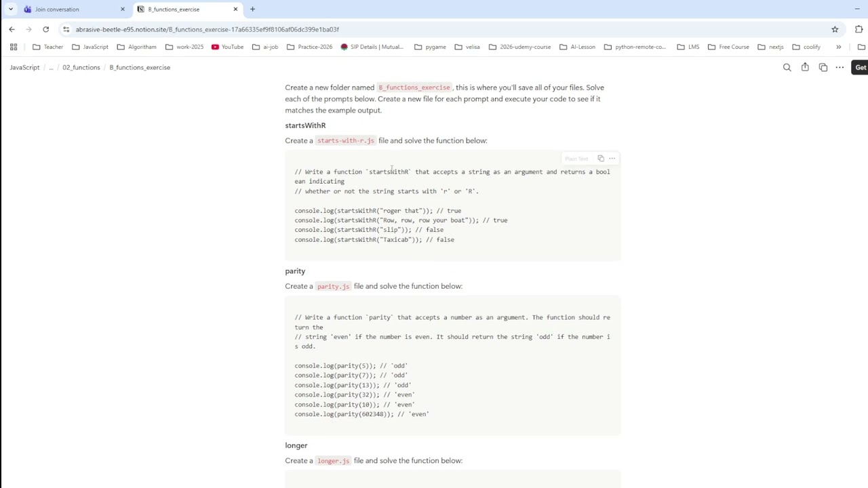Open the Notion page more options menu
The image size is (868, 488).
pos(840,67)
